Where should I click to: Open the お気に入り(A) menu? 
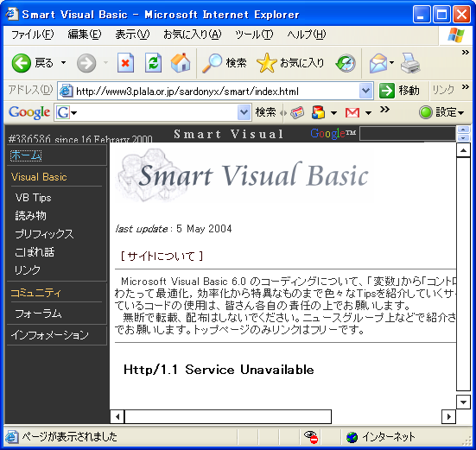193,35
